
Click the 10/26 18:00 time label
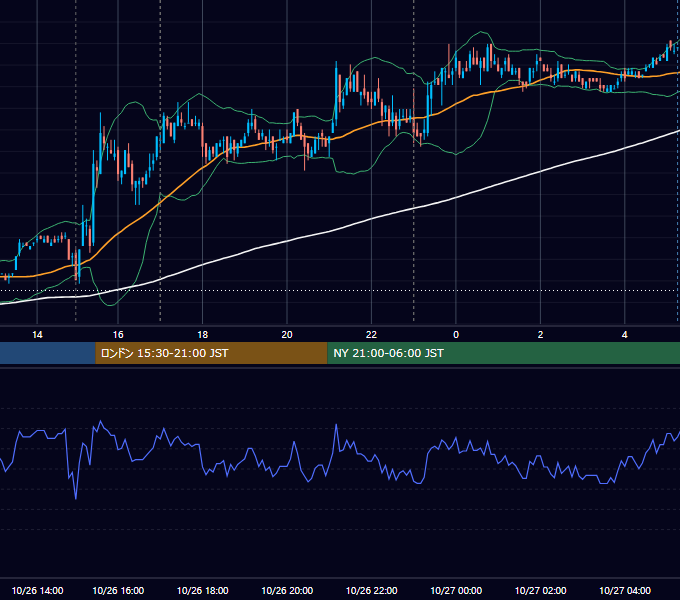click(203, 590)
